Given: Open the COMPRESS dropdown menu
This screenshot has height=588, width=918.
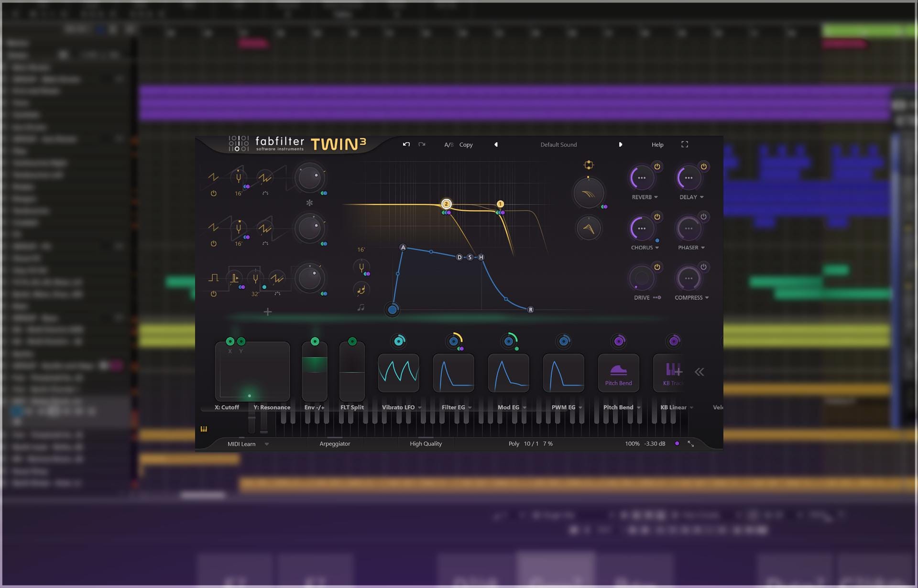Looking at the screenshot, I should pos(691,297).
